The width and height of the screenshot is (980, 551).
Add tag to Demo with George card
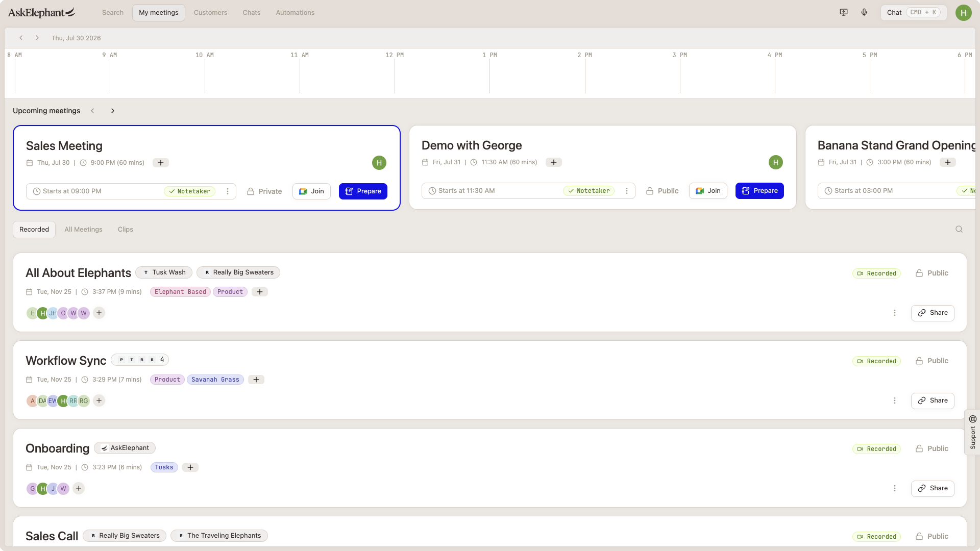(554, 162)
